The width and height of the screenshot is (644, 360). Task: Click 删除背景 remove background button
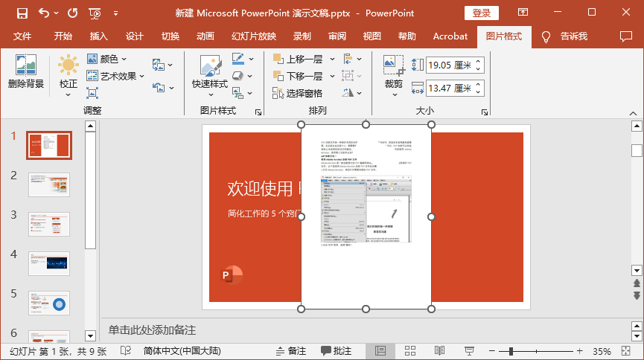[x=26, y=72]
